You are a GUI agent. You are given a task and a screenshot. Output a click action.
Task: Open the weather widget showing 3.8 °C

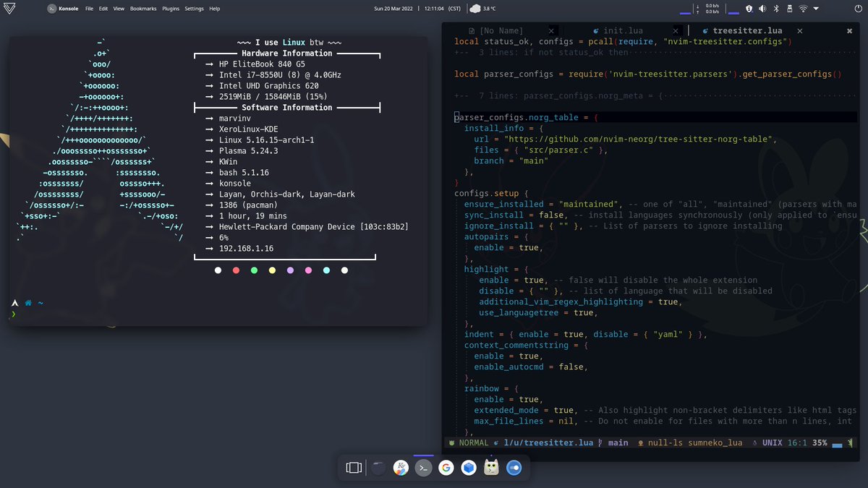[484, 9]
